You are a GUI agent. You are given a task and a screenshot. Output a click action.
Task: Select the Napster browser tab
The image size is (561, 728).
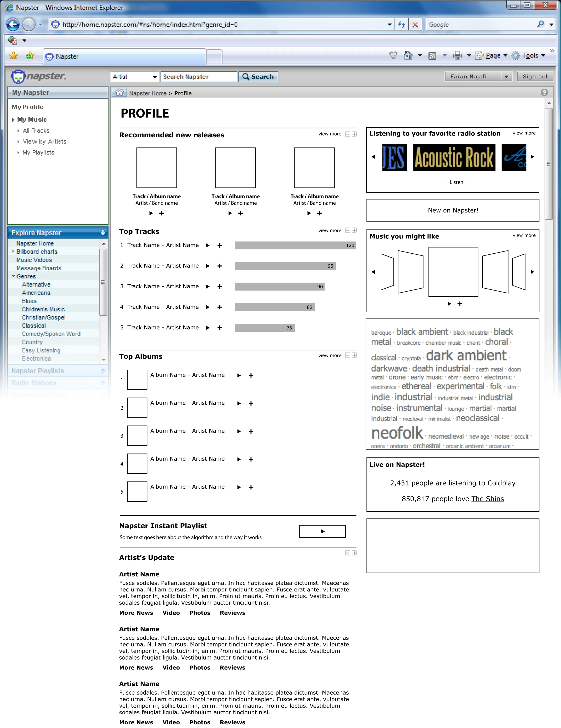coord(125,56)
